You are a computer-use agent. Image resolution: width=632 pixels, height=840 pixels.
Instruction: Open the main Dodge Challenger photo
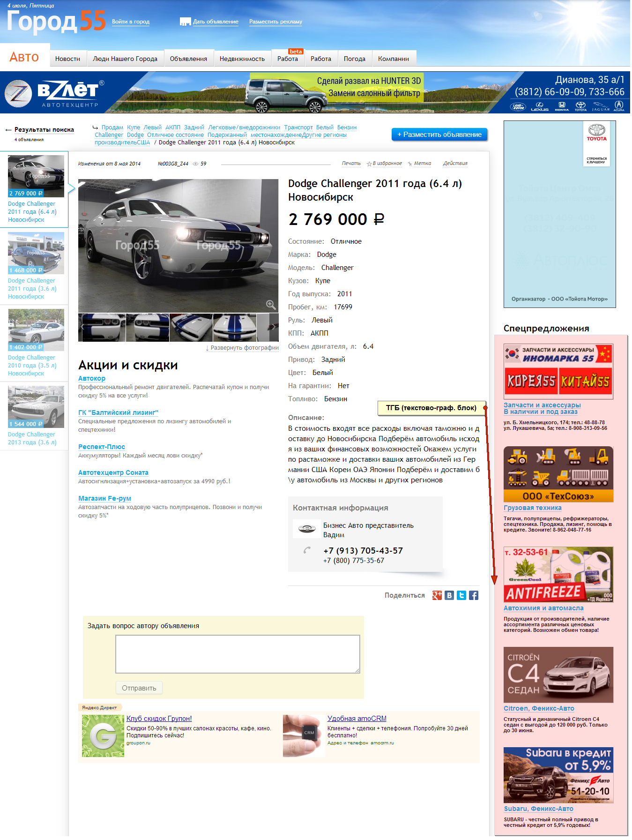point(178,246)
